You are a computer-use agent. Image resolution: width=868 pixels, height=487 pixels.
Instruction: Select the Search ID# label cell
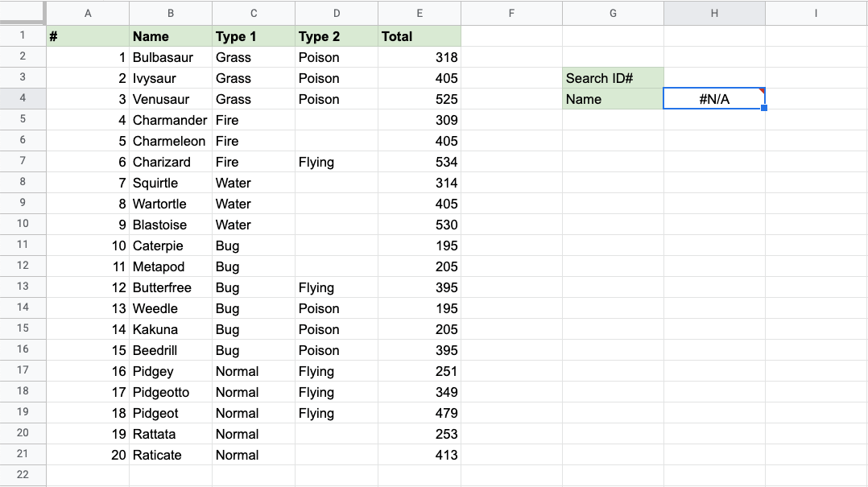point(613,78)
